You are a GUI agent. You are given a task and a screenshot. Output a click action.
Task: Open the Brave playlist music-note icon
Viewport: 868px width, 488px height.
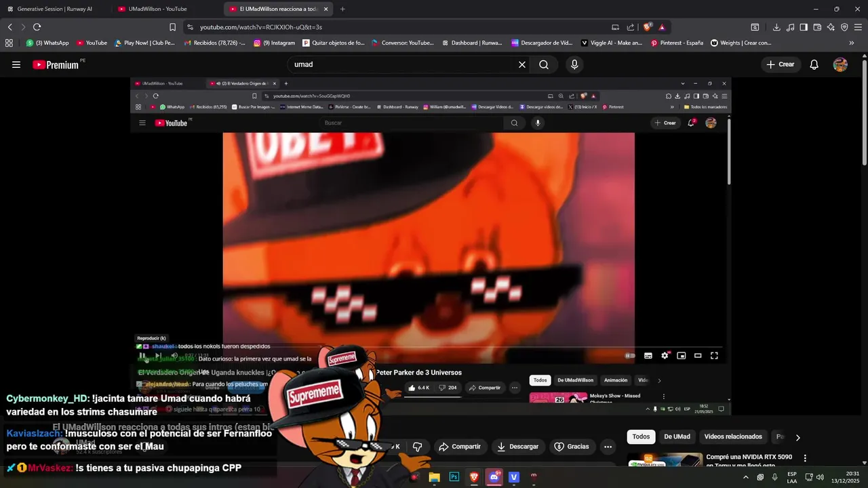pos(790,27)
